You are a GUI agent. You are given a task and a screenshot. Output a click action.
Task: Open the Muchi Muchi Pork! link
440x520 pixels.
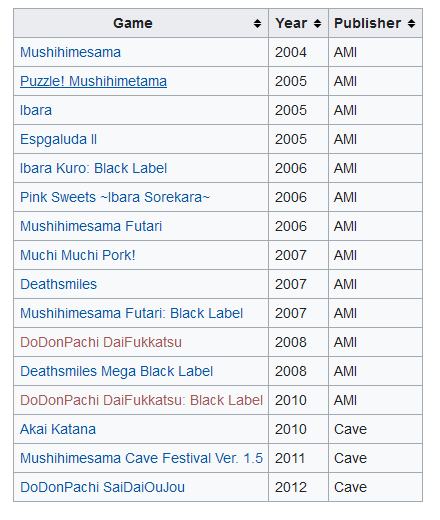(78, 255)
